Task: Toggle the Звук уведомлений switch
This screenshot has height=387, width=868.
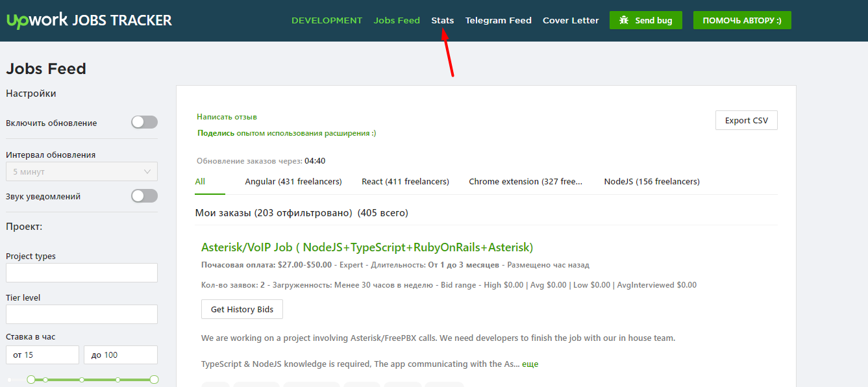Action: tap(144, 195)
